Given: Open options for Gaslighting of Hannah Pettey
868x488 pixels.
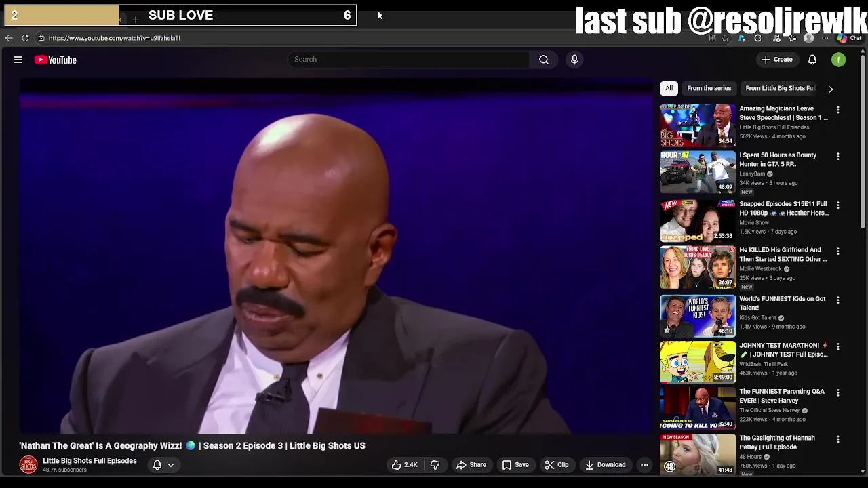Looking at the screenshot, I should click(837, 439).
